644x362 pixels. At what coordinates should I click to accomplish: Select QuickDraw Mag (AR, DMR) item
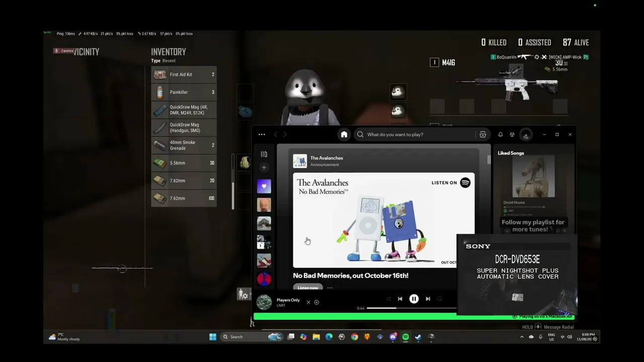[184, 110]
